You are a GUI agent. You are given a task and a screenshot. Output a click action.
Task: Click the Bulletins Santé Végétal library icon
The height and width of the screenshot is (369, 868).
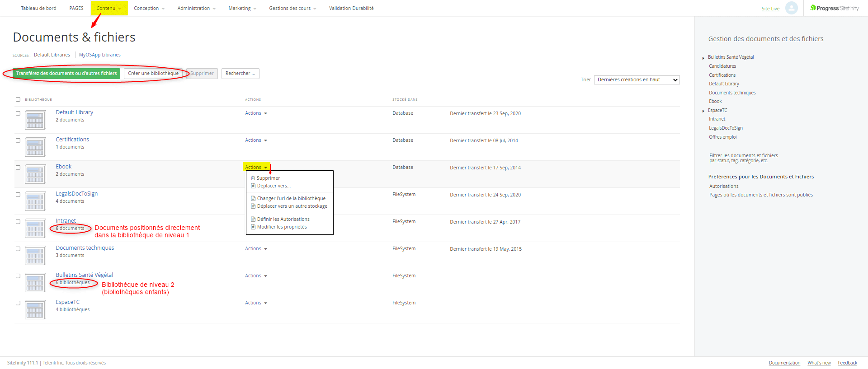35,283
